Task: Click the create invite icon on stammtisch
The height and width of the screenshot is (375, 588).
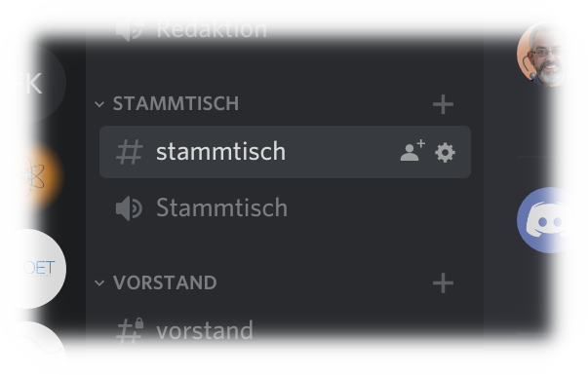Action: [412, 151]
